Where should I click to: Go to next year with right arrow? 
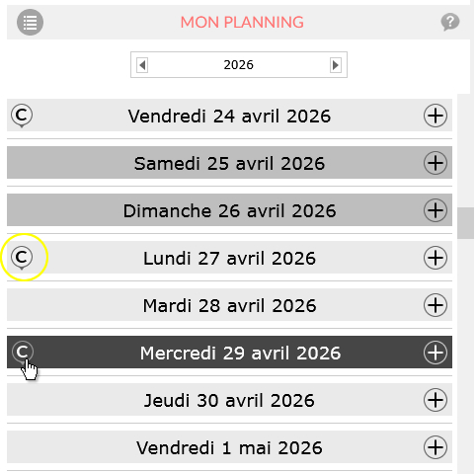(x=336, y=65)
